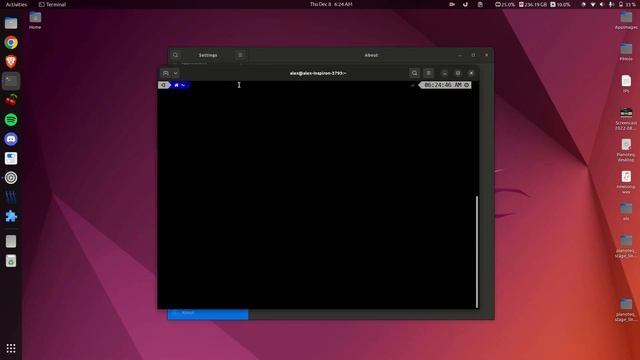This screenshot has width=640, height=360.
Task: Expand the terminal new-tab dropdown arrow
Action: pyautogui.click(x=176, y=73)
